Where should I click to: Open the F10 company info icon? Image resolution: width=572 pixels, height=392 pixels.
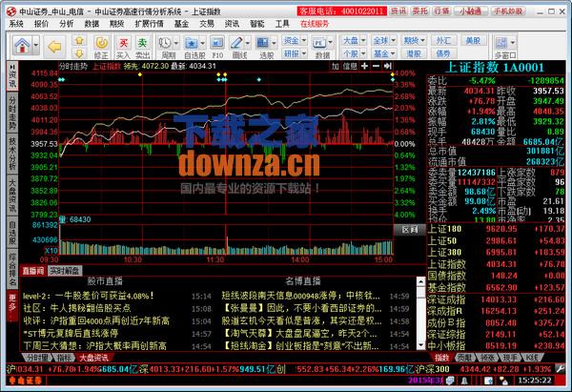click(x=217, y=47)
